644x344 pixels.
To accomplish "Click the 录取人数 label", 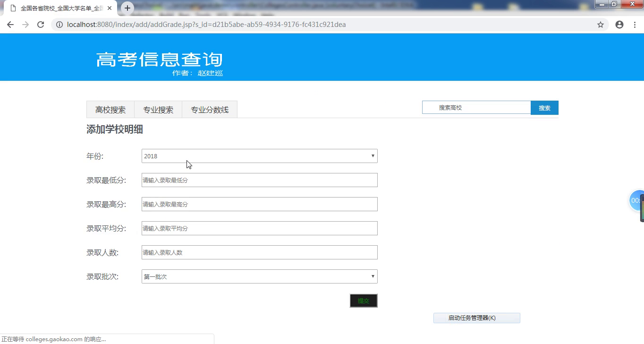I will (x=102, y=252).
